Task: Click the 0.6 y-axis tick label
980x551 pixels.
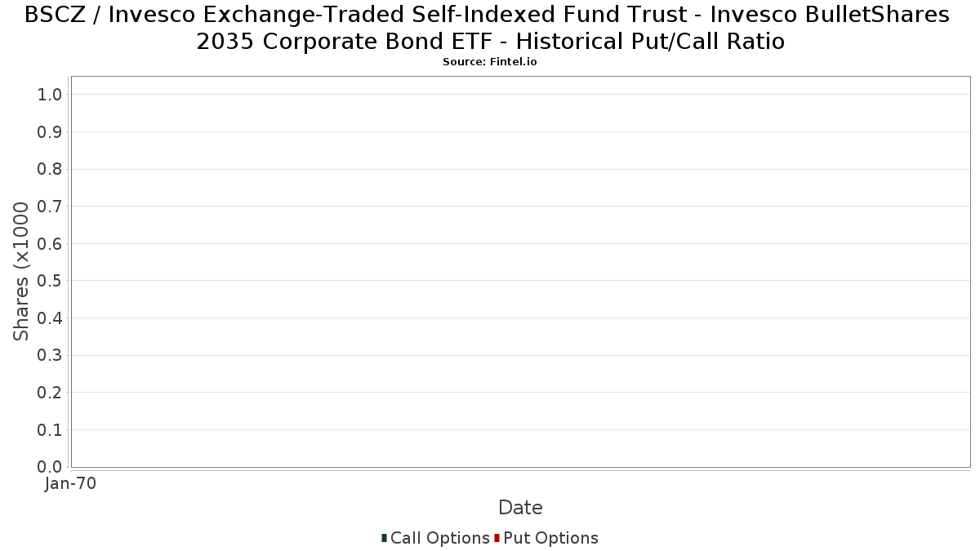Action: (x=50, y=244)
